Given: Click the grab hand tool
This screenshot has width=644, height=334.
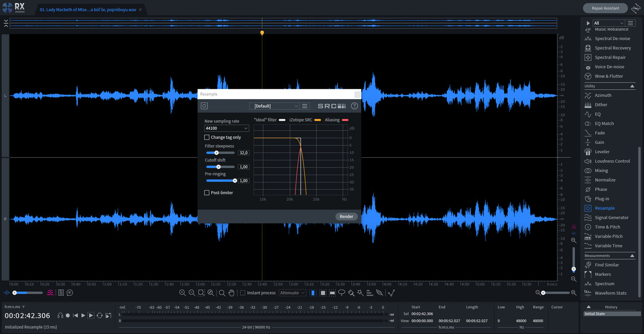Looking at the screenshot, I should pos(231,293).
